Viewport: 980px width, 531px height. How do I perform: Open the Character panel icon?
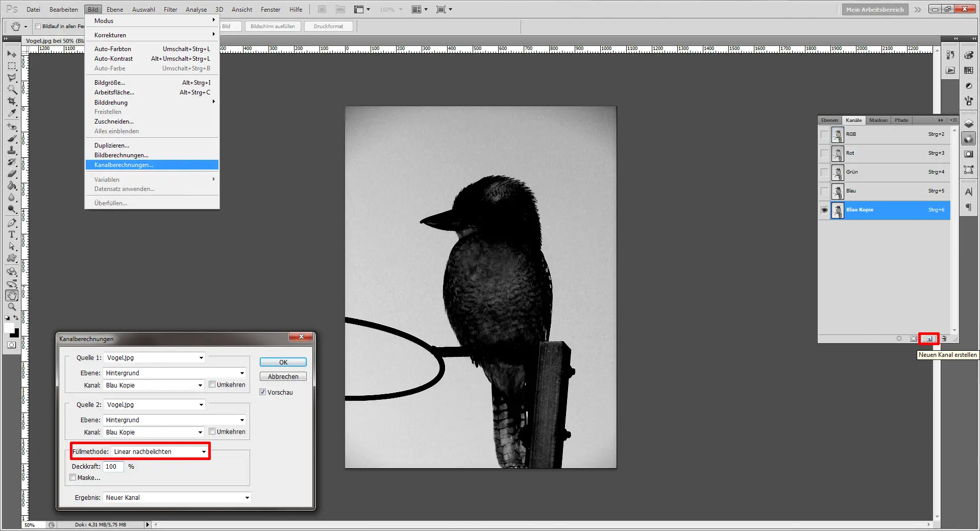[x=968, y=192]
